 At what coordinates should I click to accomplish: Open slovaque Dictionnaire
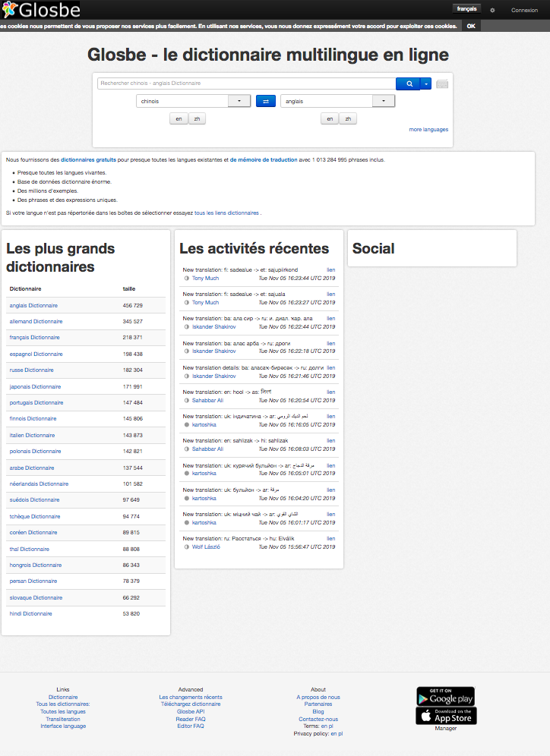(36, 598)
